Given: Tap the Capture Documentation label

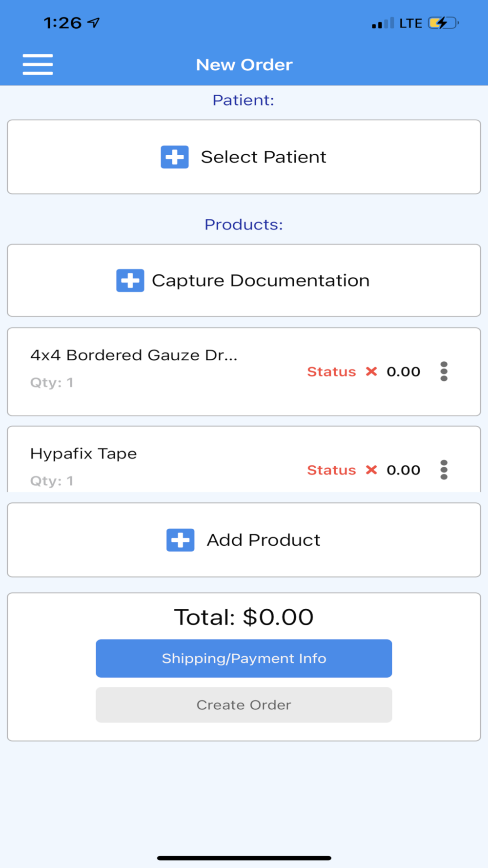Looking at the screenshot, I should pos(261,281).
